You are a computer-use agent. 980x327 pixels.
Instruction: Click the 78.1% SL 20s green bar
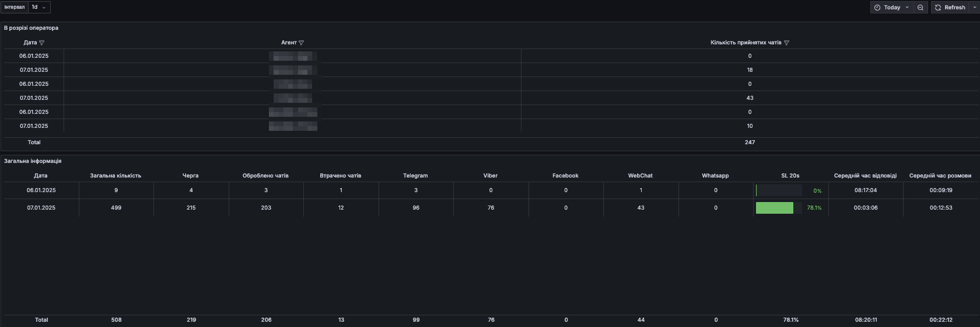[x=775, y=208]
